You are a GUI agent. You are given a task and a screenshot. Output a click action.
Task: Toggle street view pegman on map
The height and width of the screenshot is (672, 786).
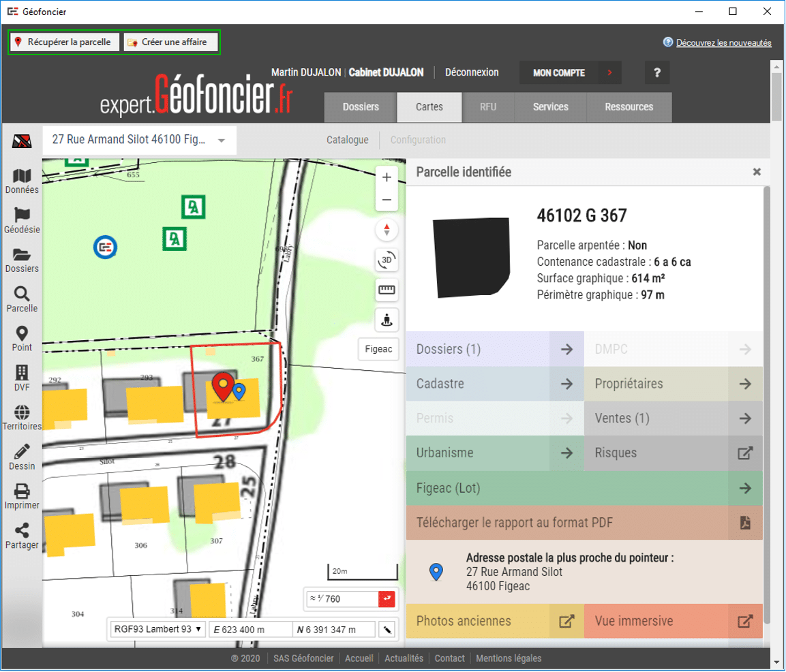(x=387, y=319)
